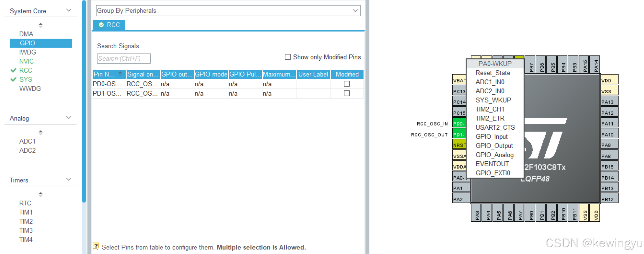Select the PD1-OSC pin row cell
The image size is (644, 254).
pyautogui.click(x=109, y=93)
